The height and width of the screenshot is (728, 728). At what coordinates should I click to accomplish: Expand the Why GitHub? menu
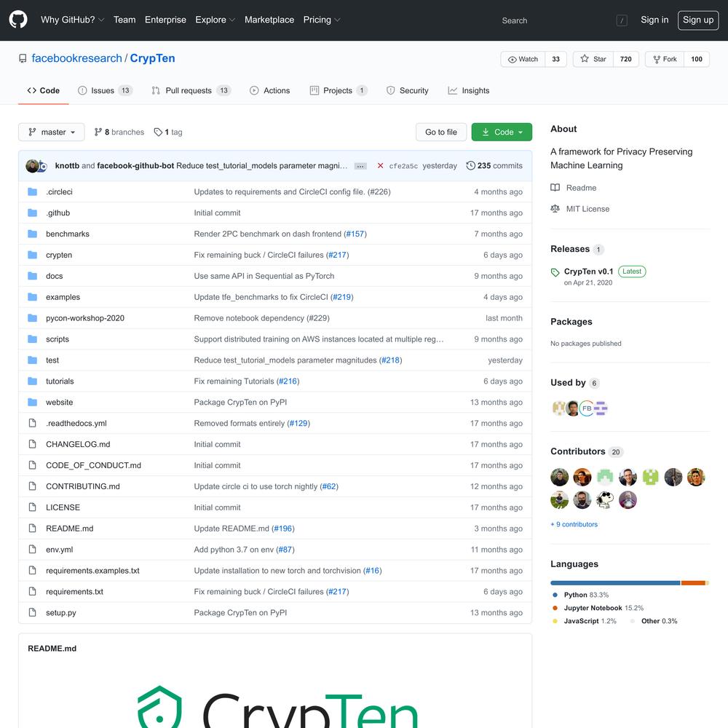[x=72, y=20]
